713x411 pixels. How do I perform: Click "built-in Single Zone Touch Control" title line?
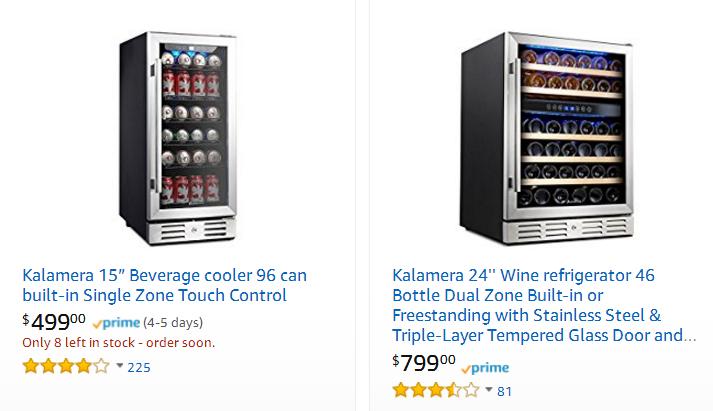tap(154, 295)
